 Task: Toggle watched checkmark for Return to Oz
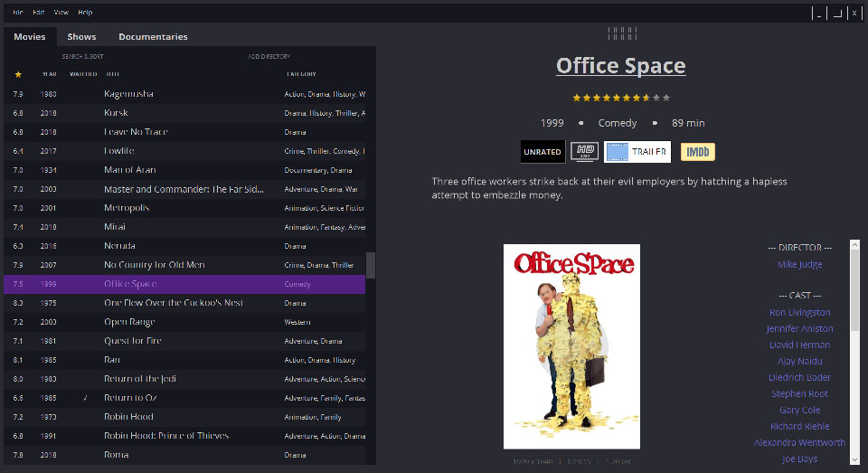click(85, 398)
